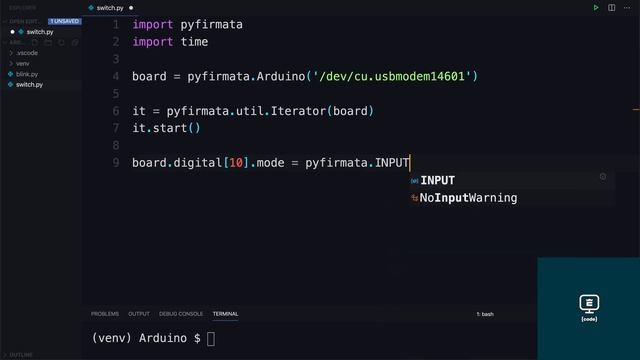Click line number 4 in the gutter
The height and width of the screenshot is (360, 640).
click(116, 76)
